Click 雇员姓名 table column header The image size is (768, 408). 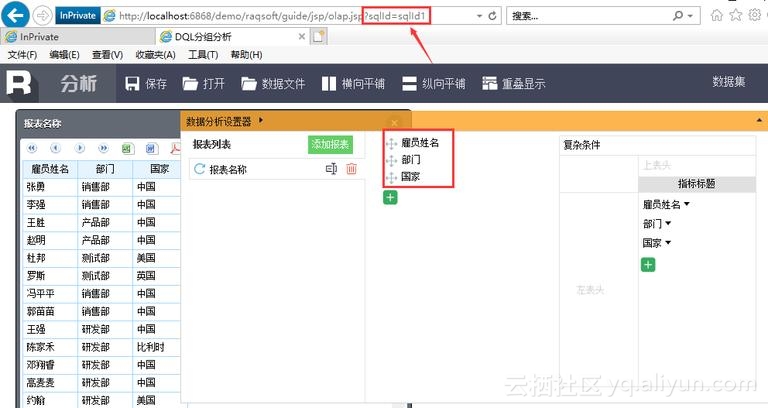(50, 169)
